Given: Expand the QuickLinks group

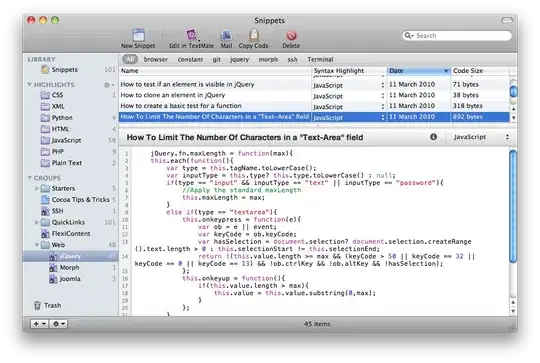Looking at the screenshot, I should click(x=37, y=222).
